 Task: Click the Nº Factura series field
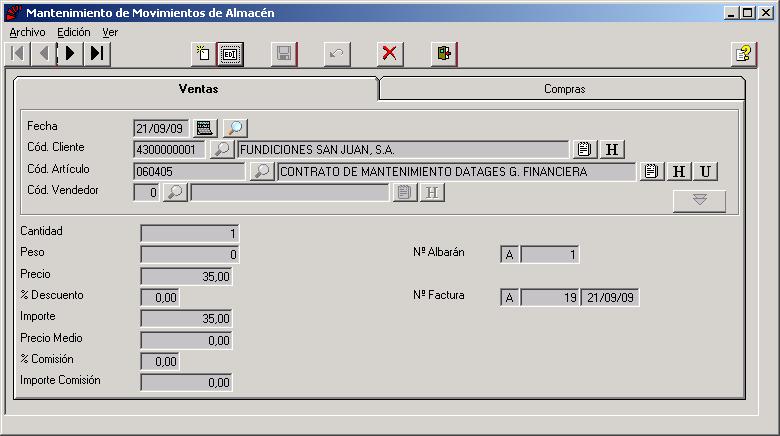(509, 298)
